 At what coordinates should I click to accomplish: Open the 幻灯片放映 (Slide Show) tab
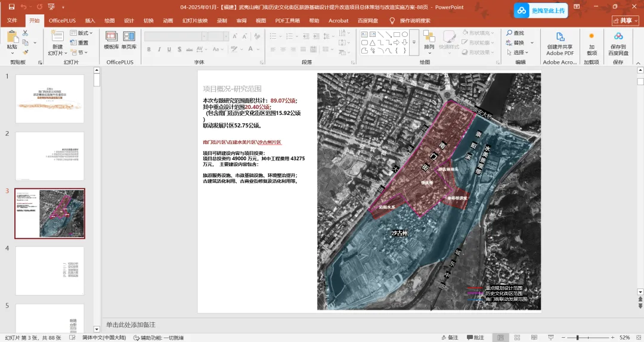[195, 20]
